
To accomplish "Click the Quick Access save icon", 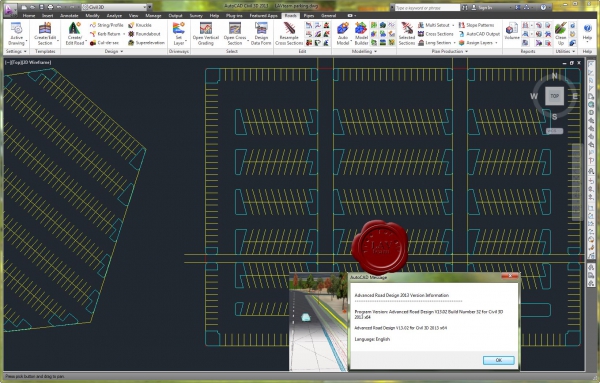I will click(x=41, y=7).
